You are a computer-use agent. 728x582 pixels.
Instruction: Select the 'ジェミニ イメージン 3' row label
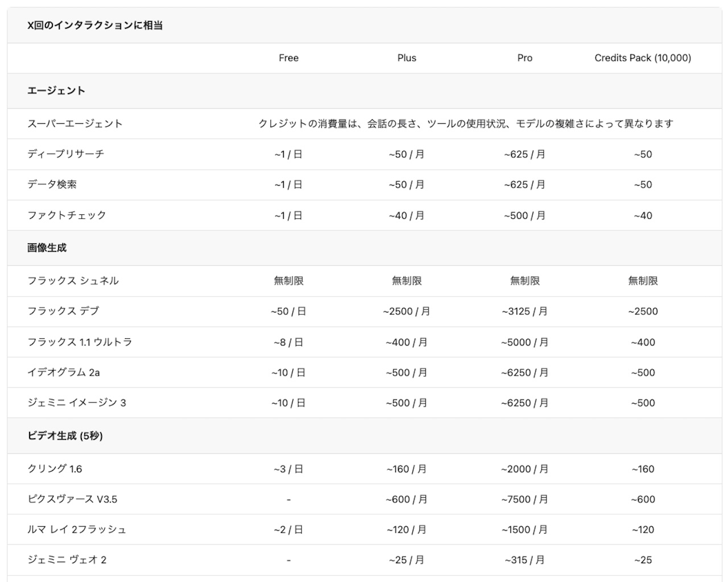[x=77, y=403]
